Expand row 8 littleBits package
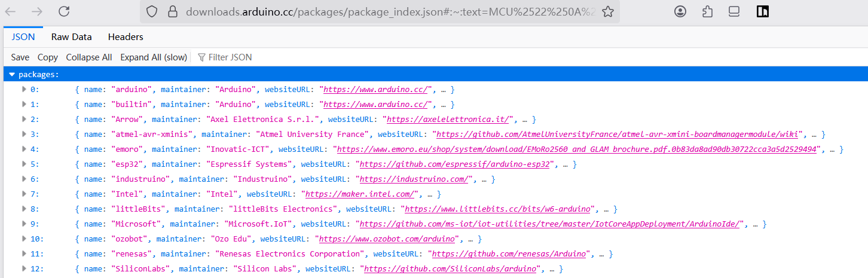This screenshot has height=278, width=868. [25, 209]
